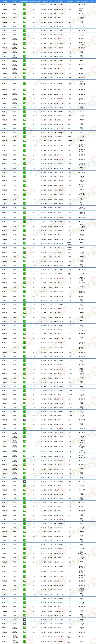This screenshot has height=644, width=96.
Task: Click petrol icon in S40 118kW / 160KM row
Action: pos(25,221)
